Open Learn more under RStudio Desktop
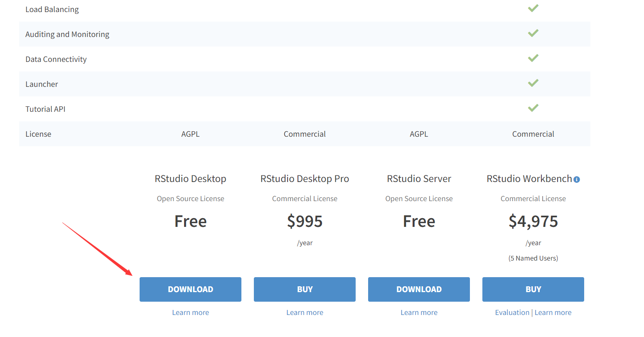 tap(190, 312)
